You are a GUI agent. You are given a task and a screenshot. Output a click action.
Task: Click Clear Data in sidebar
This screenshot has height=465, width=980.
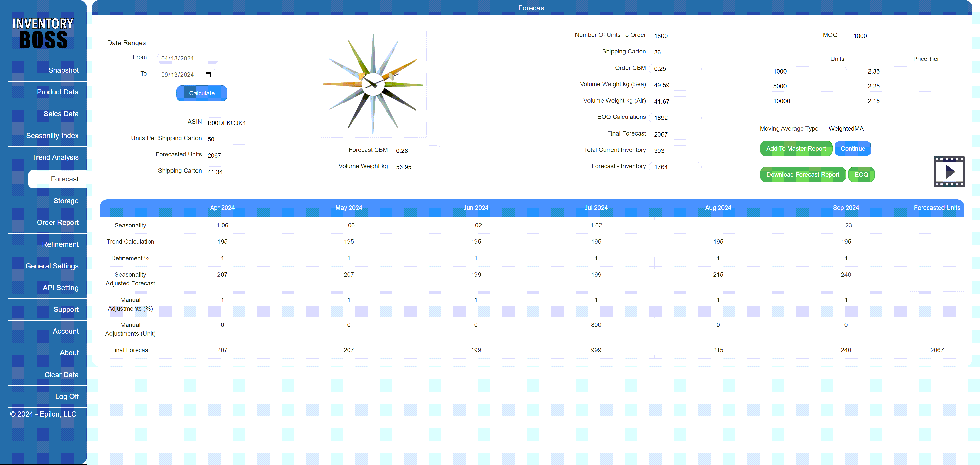(61, 375)
